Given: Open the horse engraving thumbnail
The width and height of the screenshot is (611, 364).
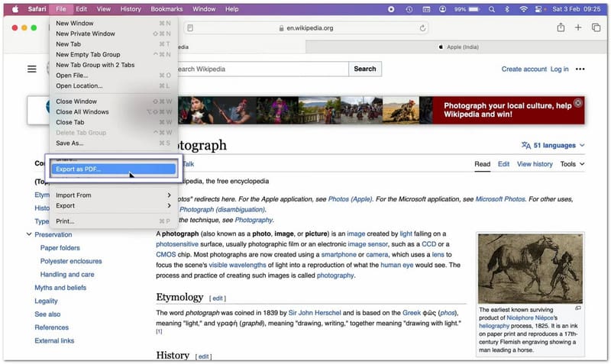Looking at the screenshot, I should click(x=530, y=269).
